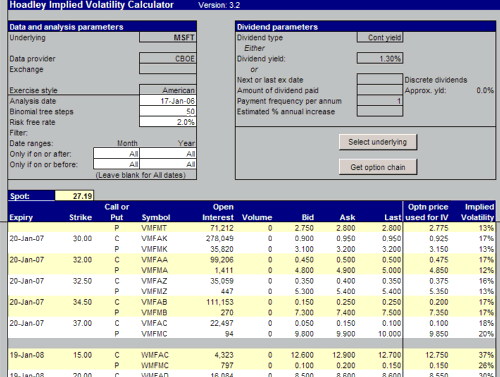The image size is (500, 377).
Task: Click the strike 34.50 cell
Action: point(82,302)
